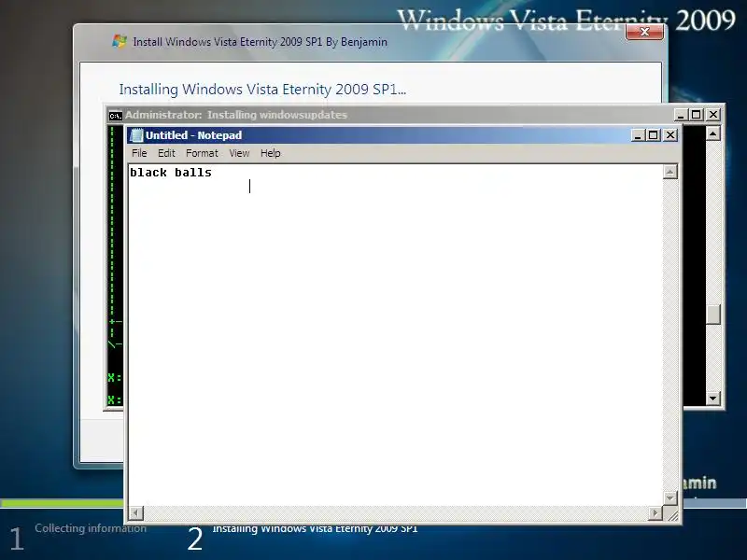This screenshot has width=747, height=560.
Task: Open the View menu in Notepad
Action: pos(239,153)
